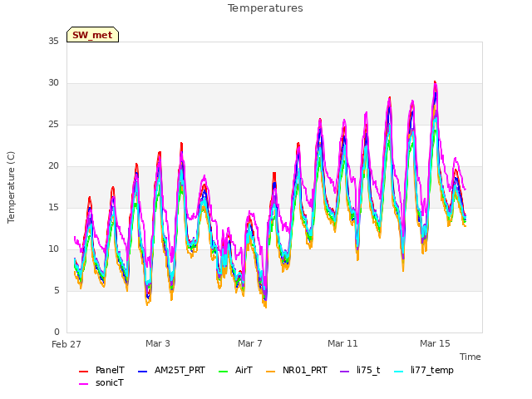Toggle the PanelT legend entry
532x399 pixels.
[x=101, y=370]
